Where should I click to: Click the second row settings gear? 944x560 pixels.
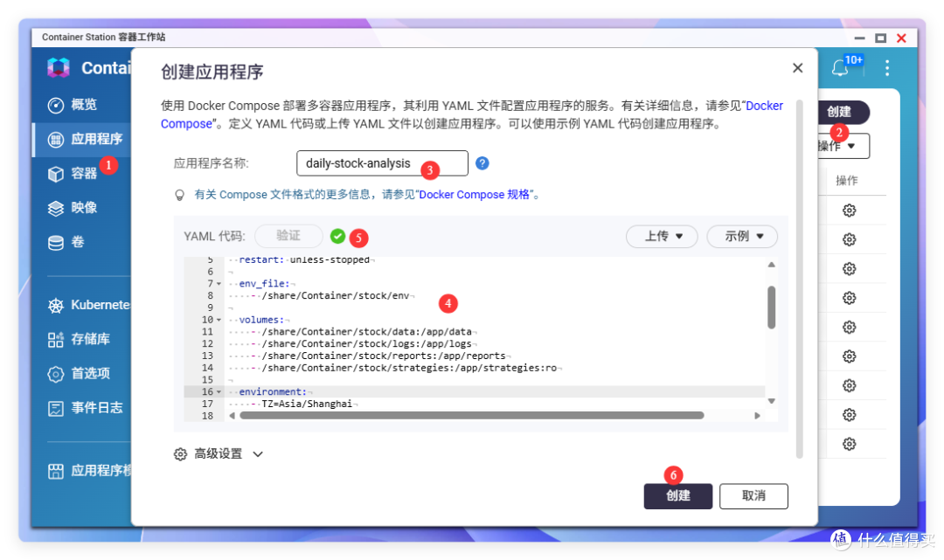coord(849,239)
